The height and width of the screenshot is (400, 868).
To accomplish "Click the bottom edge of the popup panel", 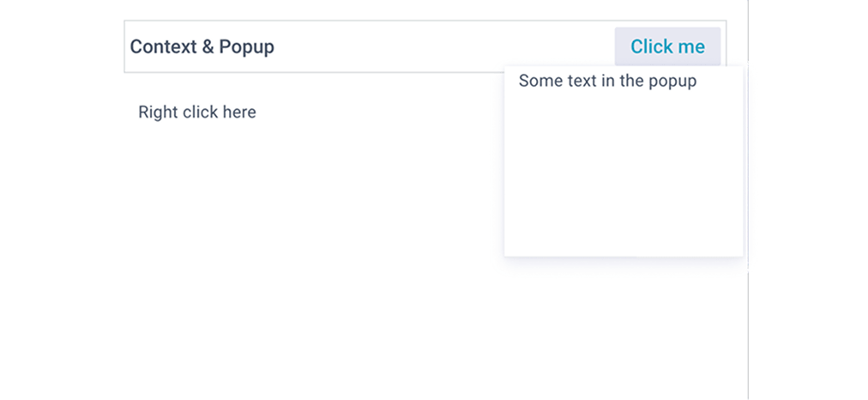I will (624, 255).
